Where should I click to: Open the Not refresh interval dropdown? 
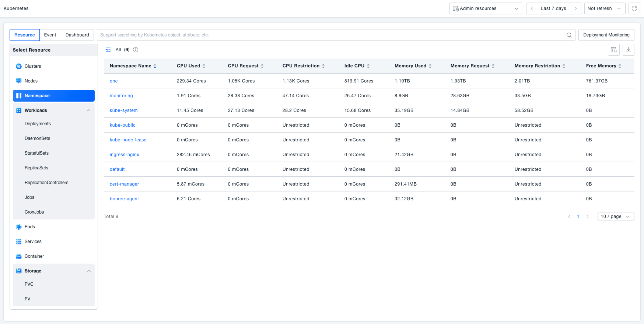pos(604,8)
